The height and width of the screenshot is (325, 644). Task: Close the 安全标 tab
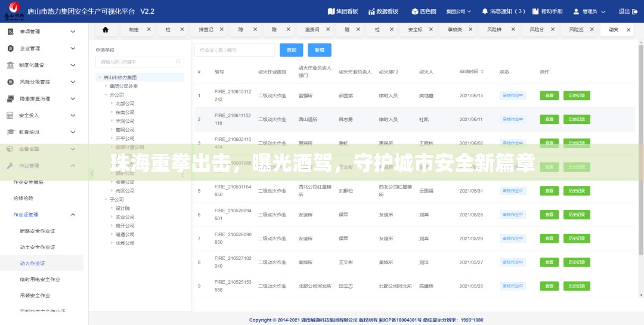coord(431,30)
